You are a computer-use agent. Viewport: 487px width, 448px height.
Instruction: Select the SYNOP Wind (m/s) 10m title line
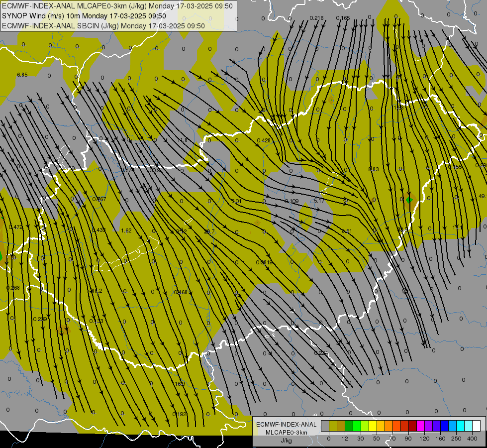tap(84, 16)
